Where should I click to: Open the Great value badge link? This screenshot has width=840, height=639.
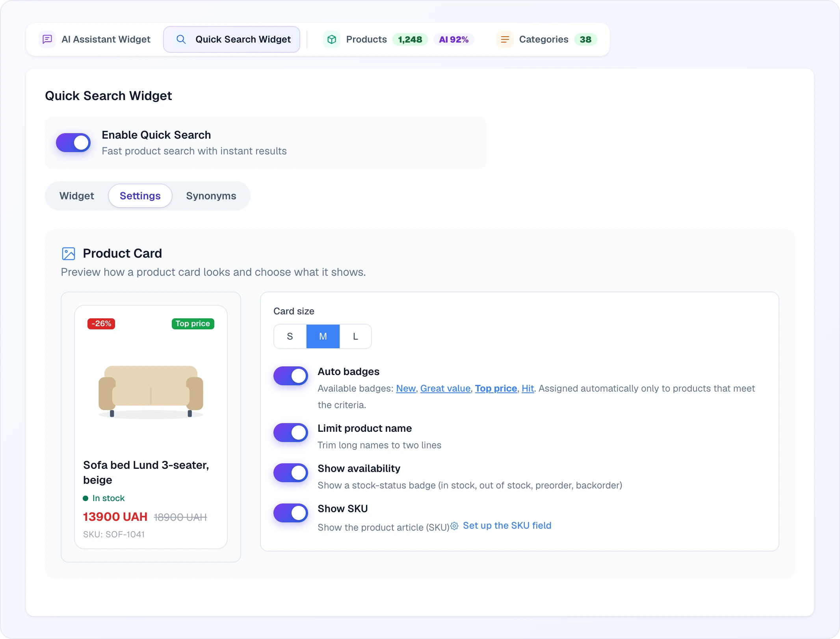[445, 388]
